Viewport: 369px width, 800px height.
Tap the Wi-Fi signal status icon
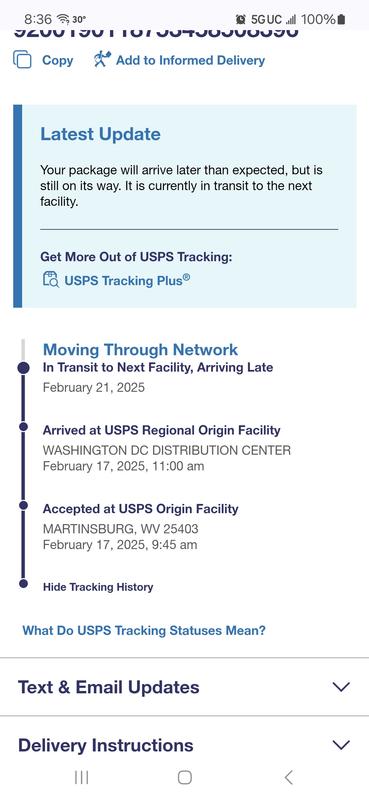pos(63,19)
